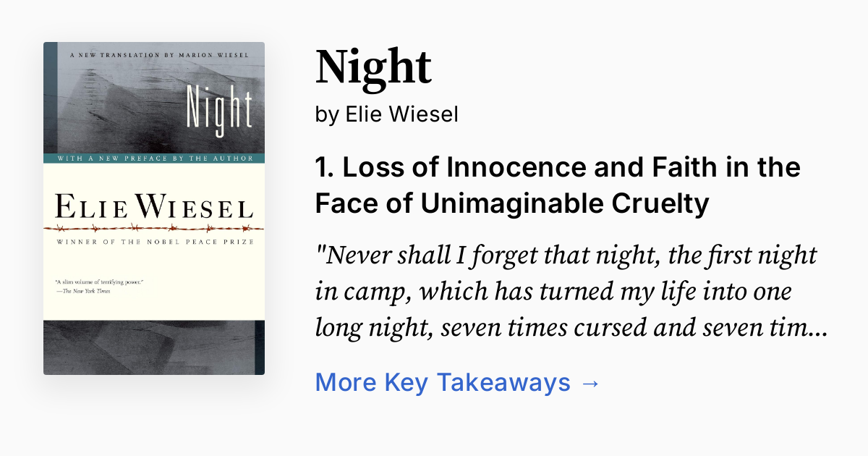Screen dimensions: 868x456
Task: Open More Key Takeaways
Action: tap(443, 382)
